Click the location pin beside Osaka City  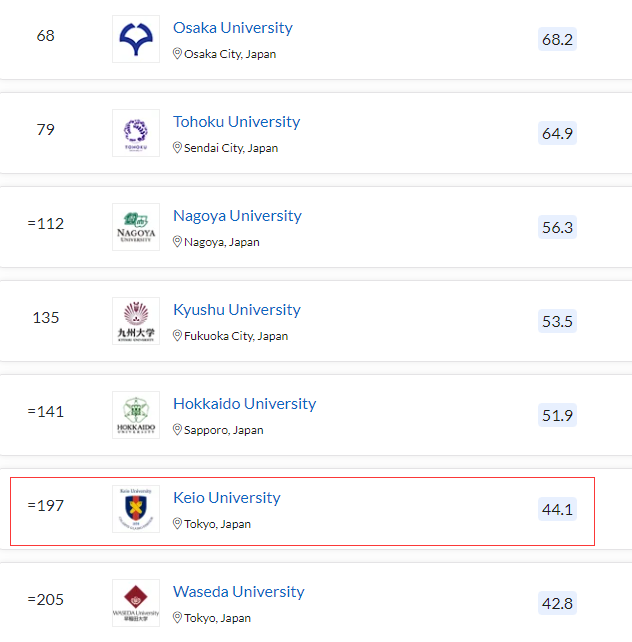click(x=177, y=54)
